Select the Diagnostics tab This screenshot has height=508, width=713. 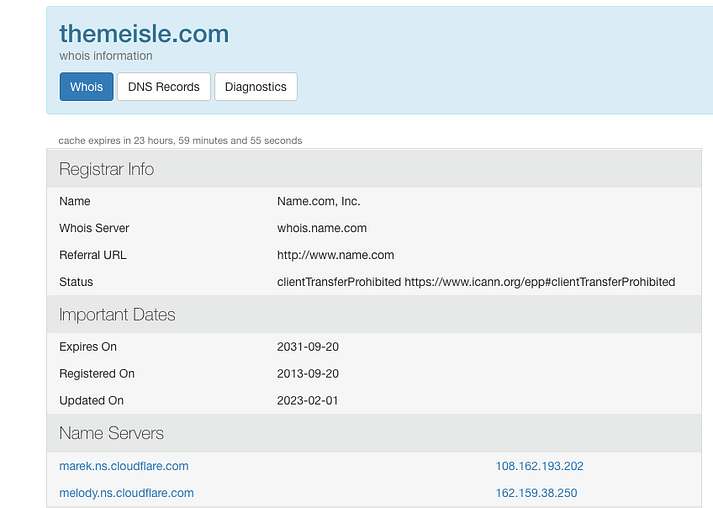[256, 87]
